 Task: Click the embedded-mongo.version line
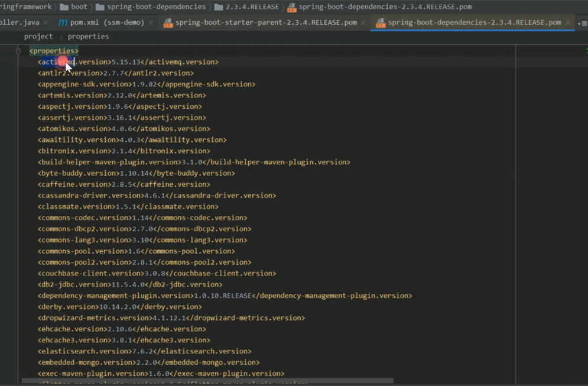click(x=148, y=362)
